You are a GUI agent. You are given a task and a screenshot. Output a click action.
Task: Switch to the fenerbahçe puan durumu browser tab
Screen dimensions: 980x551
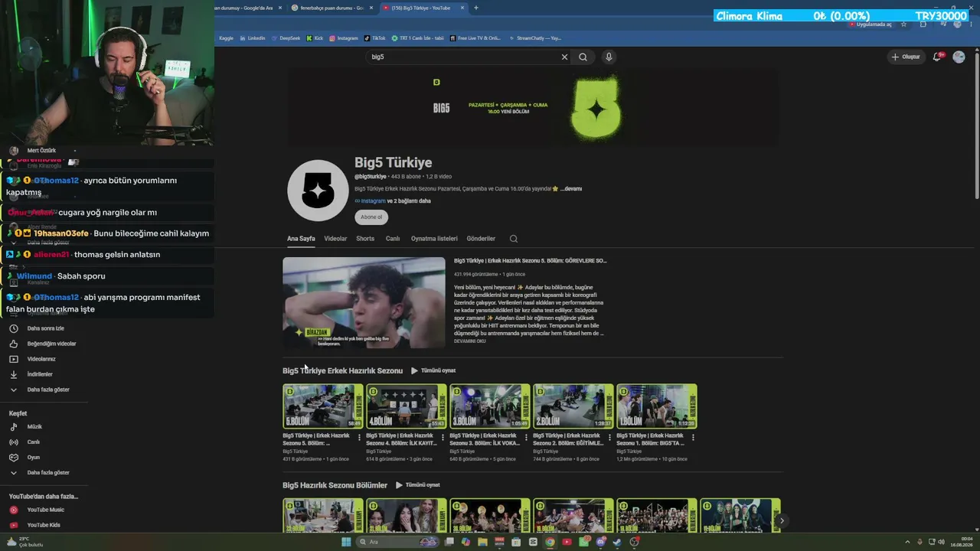click(332, 8)
